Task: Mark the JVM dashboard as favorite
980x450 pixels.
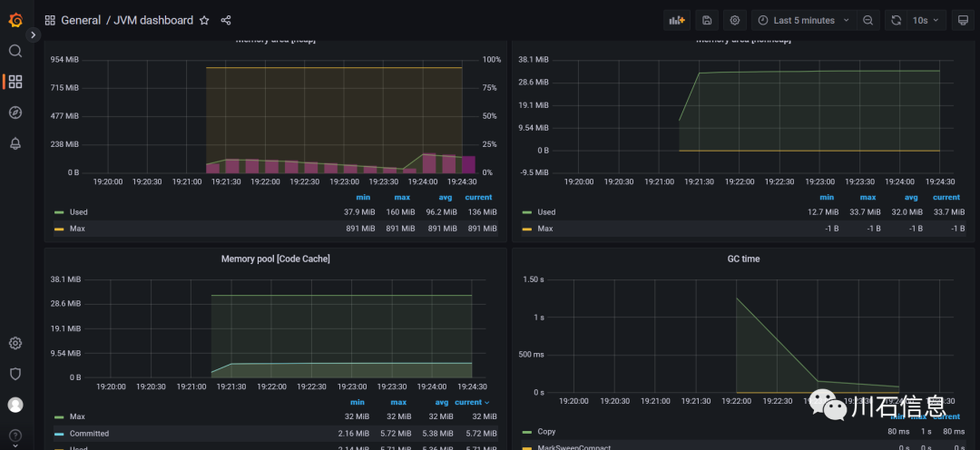Action: click(x=204, y=20)
